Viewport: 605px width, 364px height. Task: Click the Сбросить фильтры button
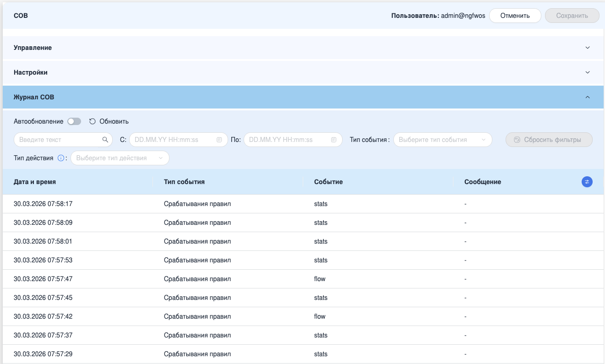coord(549,140)
